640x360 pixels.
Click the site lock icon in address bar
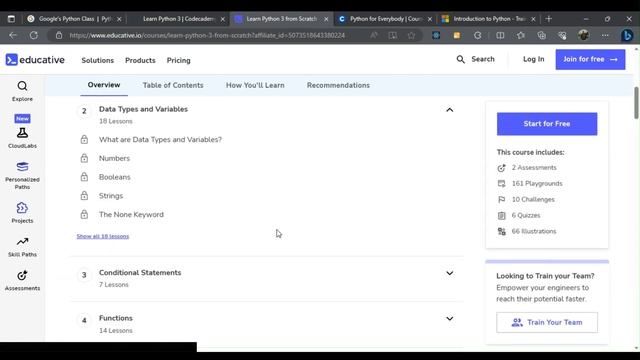tap(59, 36)
